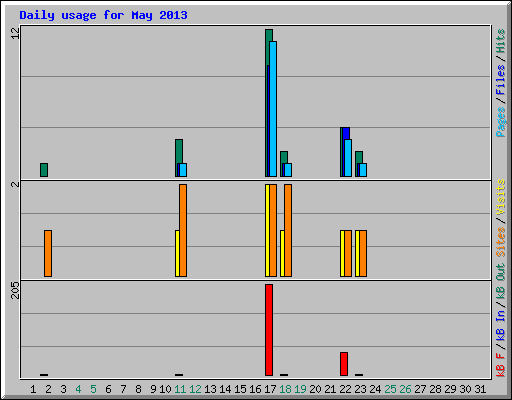Click day label "2" on the x-axis

coord(48,389)
